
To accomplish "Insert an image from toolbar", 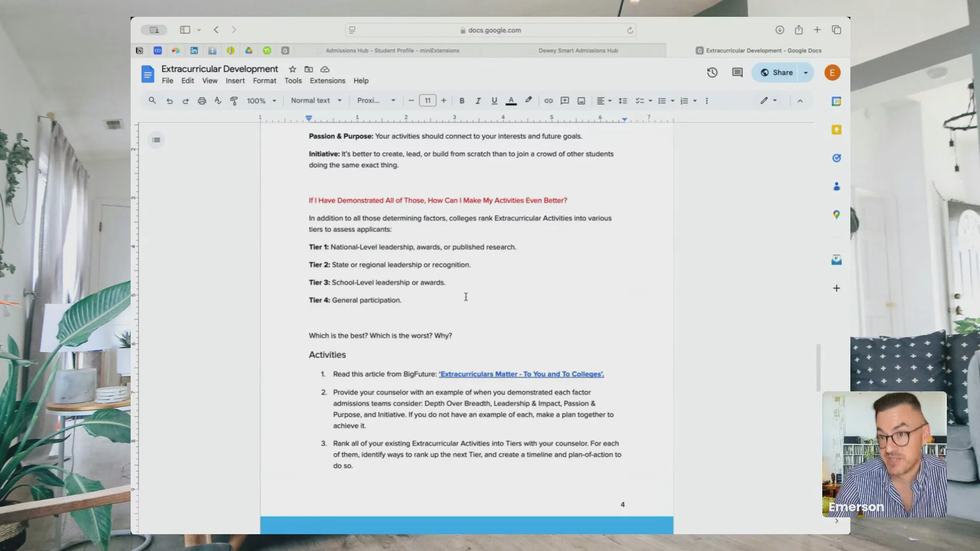I will pos(581,101).
